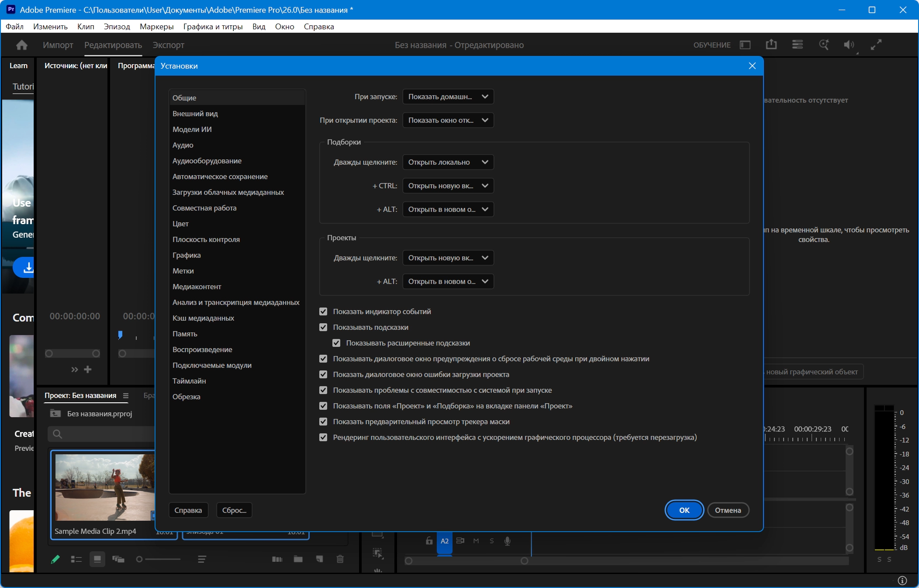Click the Home icon in workspace bar
919x588 pixels.
click(21, 45)
